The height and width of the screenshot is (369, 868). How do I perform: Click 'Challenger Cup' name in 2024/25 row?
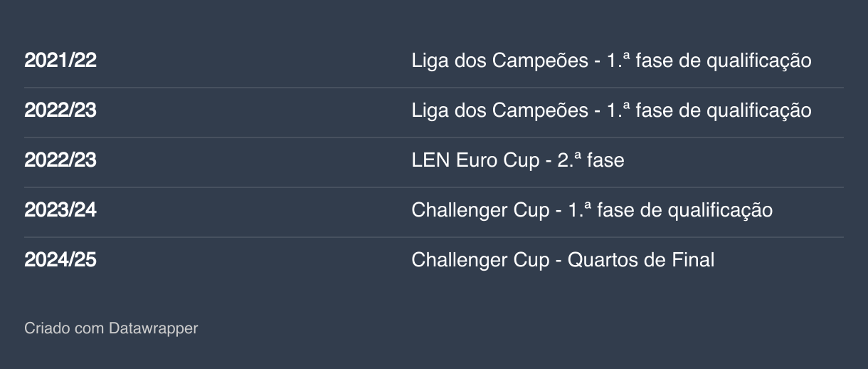click(x=480, y=260)
